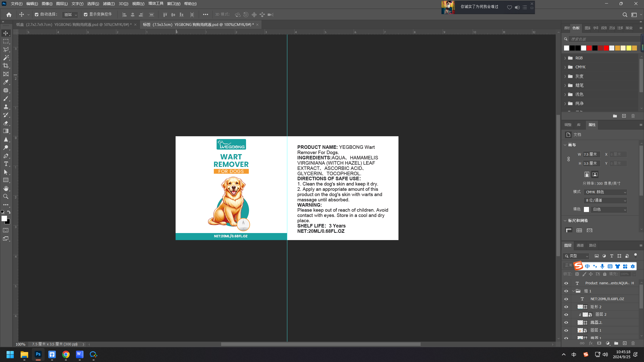Screen dimensions: 644x362
Task: Create a new layer with plus icon
Action: tap(625, 343)
